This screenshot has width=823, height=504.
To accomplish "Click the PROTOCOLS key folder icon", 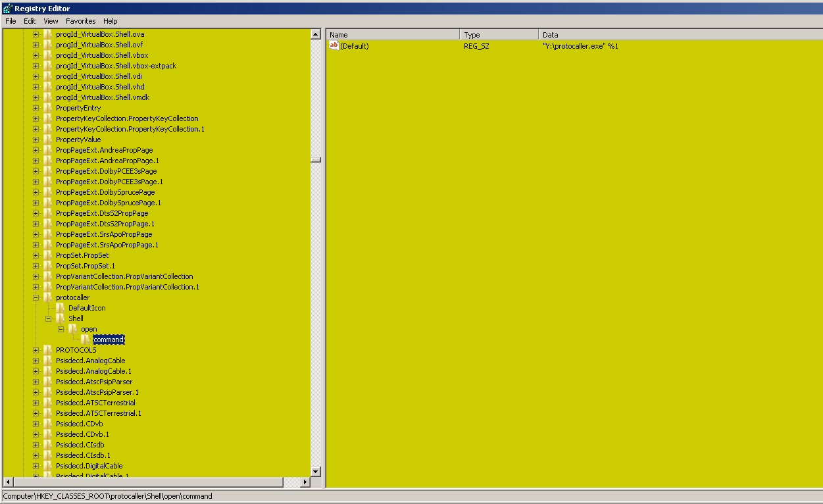I will click(x=47, y=350).
